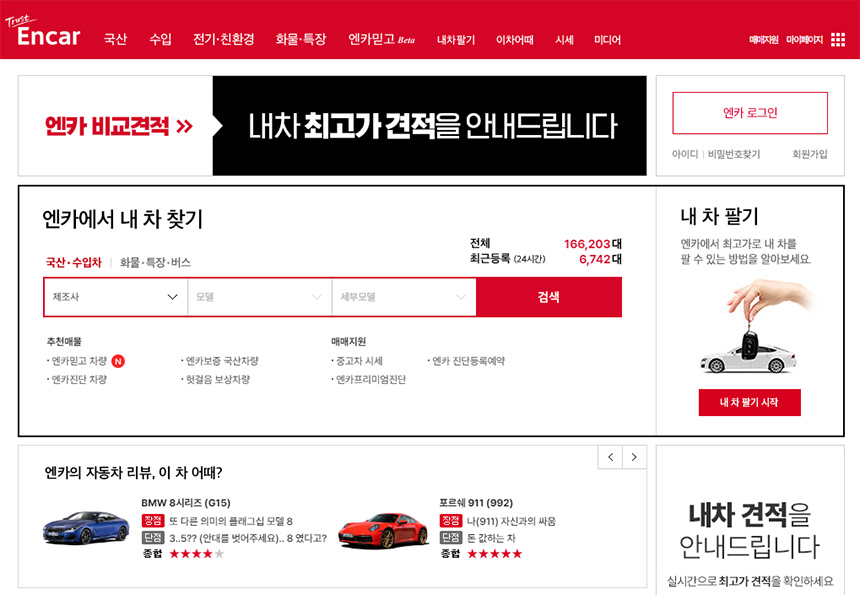The image size is (860, 595).
Task: Click the BMW review star rating
Action: pos(197,554)
